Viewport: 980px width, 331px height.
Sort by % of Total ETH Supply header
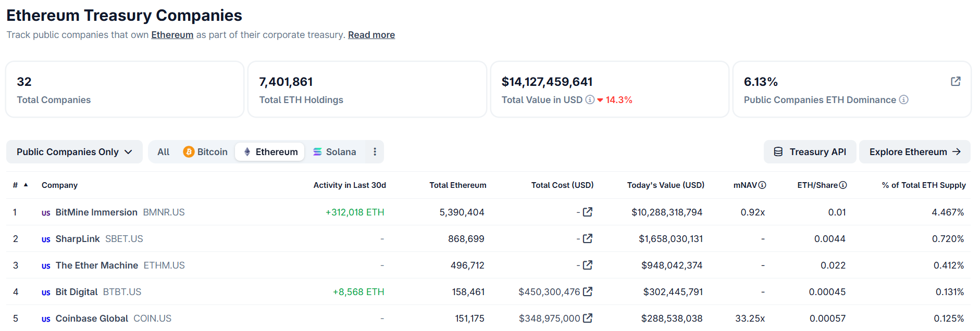pyautogui.click(x=924, y=185)
